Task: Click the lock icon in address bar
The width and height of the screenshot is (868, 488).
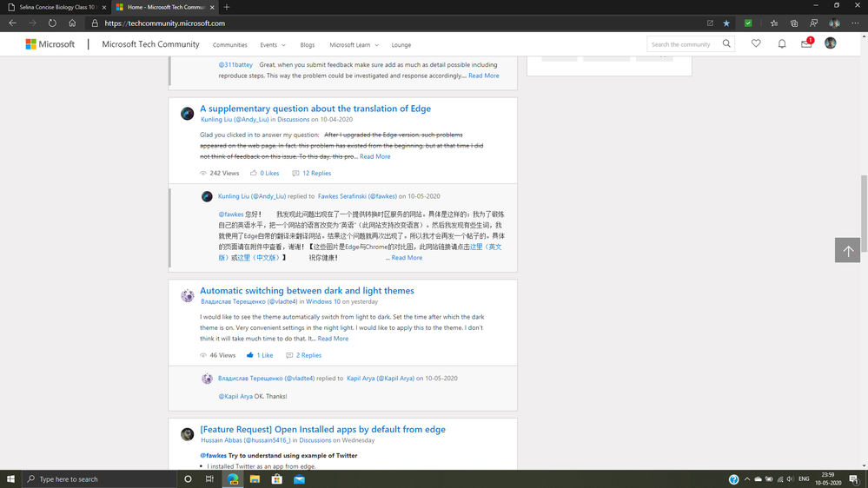Action: pyautogui.click(x=95, y=23)
